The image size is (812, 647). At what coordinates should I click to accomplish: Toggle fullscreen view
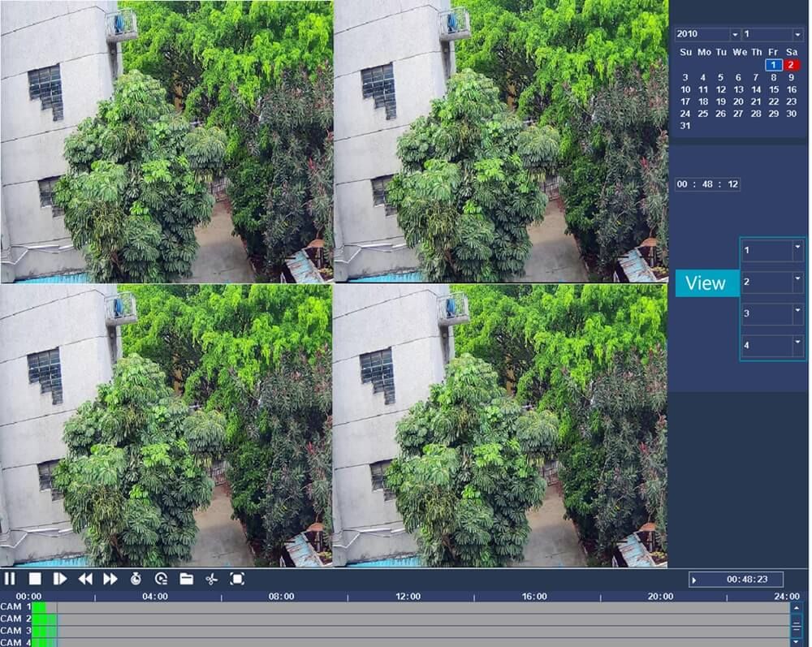pyautogui.click(x=237, y=579)
